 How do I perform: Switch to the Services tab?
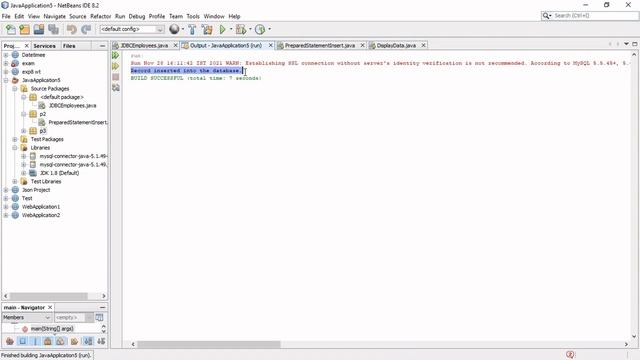point(44,46)
